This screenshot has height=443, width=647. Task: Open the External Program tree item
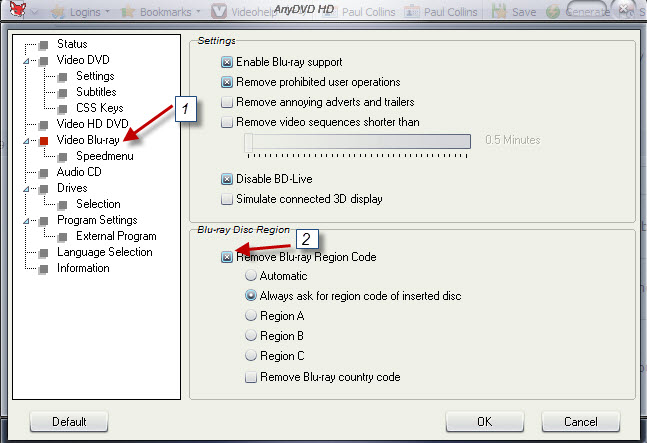116,236
